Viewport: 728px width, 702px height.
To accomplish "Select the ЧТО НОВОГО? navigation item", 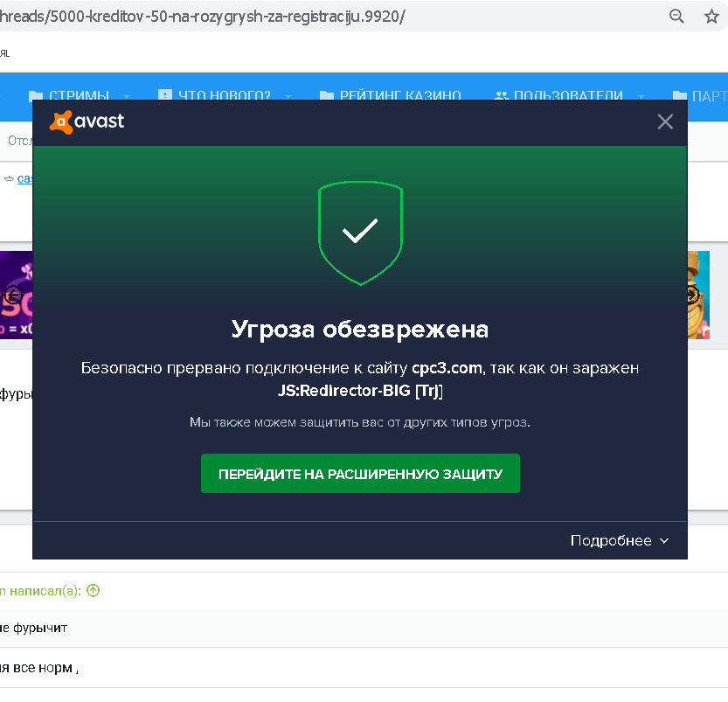I will click(x=214, y=95).
